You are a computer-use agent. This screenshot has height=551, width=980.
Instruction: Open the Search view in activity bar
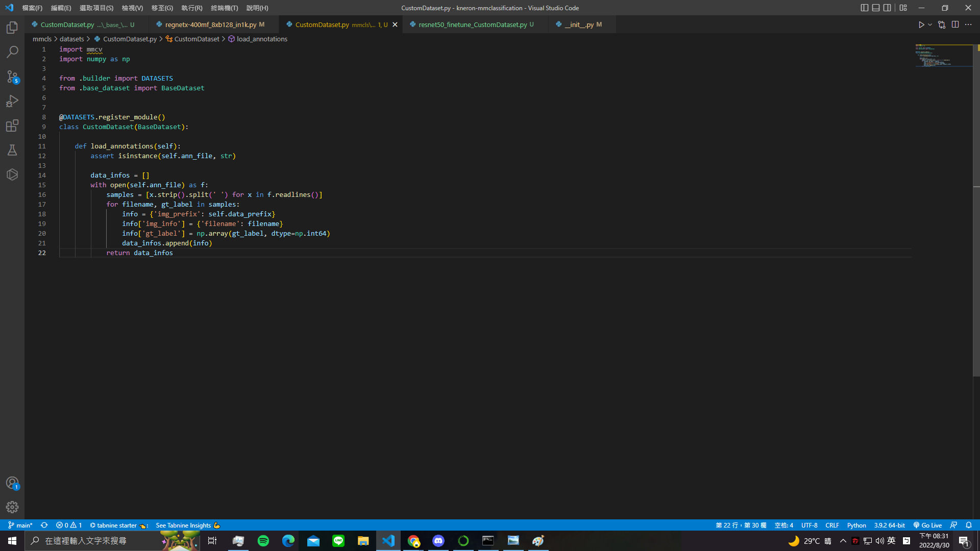[x=12, y=52]
